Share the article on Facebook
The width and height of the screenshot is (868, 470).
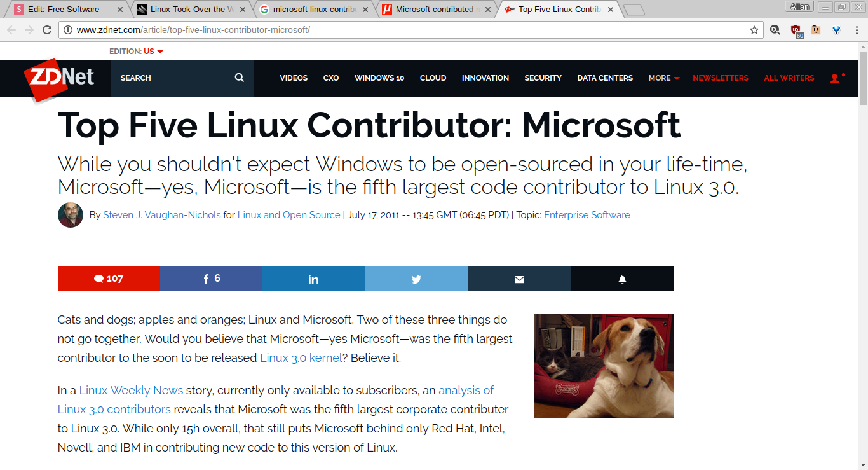tap(211, 279)
